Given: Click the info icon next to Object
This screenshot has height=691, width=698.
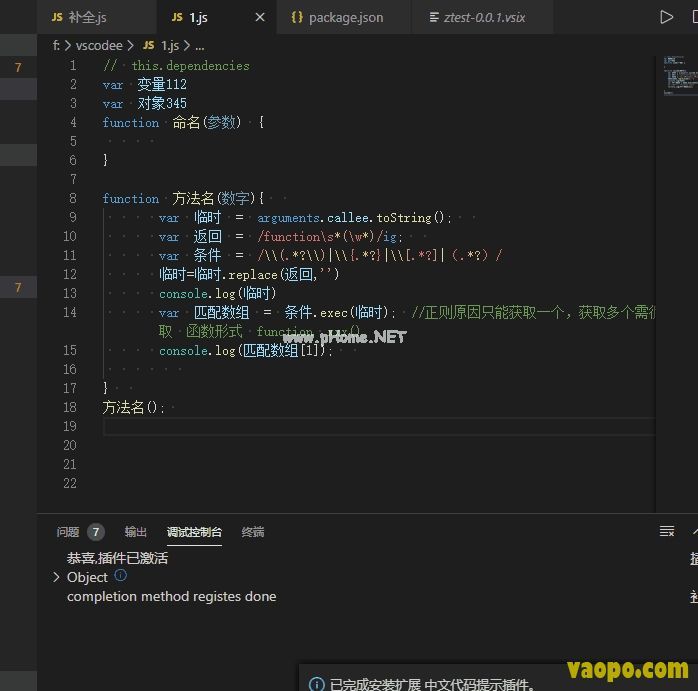Looking at the screenshot, I should point(121,575).
